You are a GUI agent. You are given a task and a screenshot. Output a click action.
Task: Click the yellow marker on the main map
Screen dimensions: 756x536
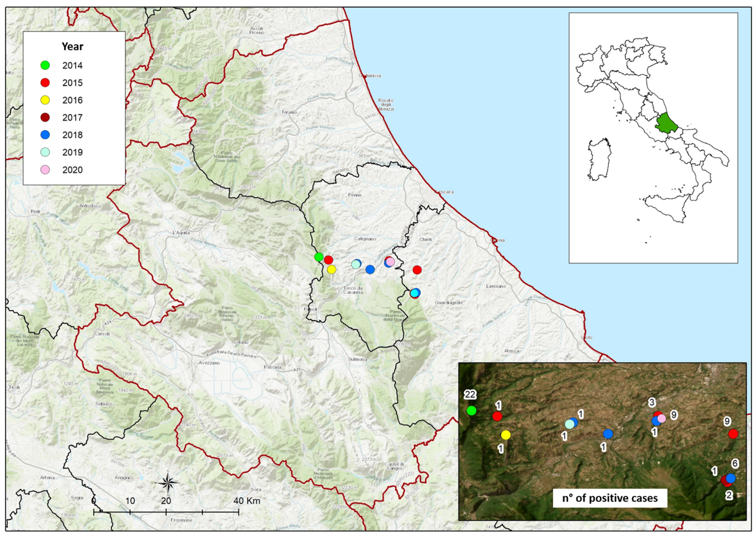click(332, 269)
